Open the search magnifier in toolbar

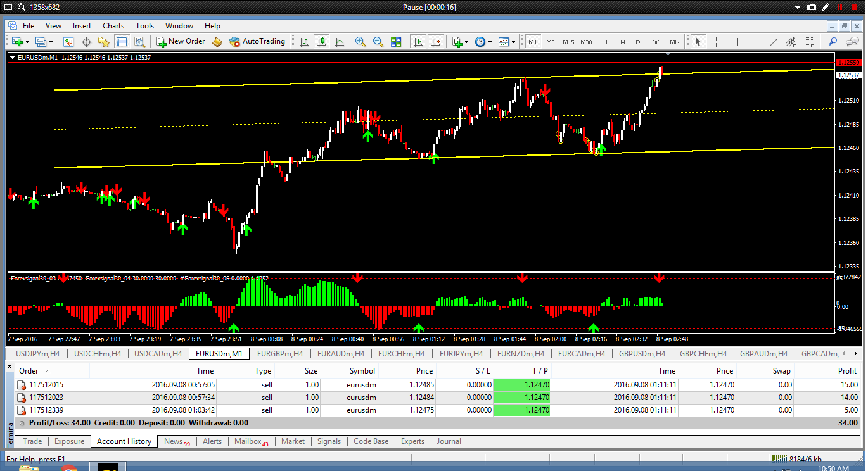pos(833,42)
